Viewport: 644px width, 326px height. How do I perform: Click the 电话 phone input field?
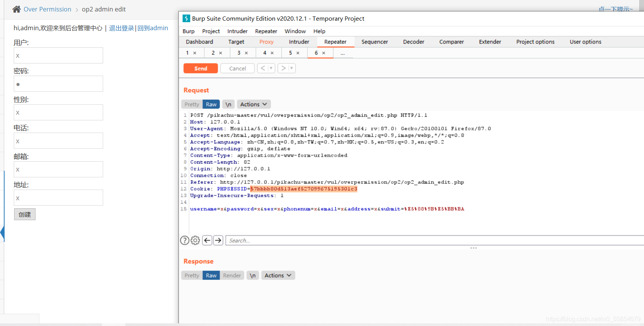[x=58, y=141]
